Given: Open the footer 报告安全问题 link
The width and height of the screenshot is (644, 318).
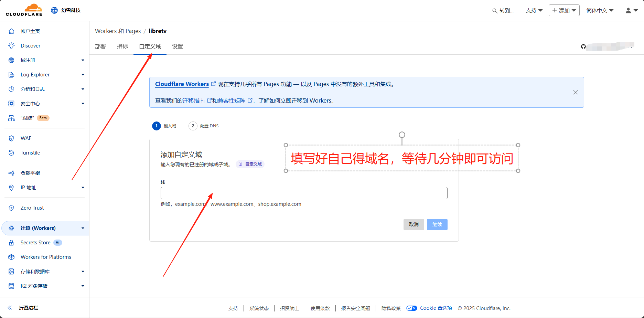Looking at the screenshot, I should (356, 308).
